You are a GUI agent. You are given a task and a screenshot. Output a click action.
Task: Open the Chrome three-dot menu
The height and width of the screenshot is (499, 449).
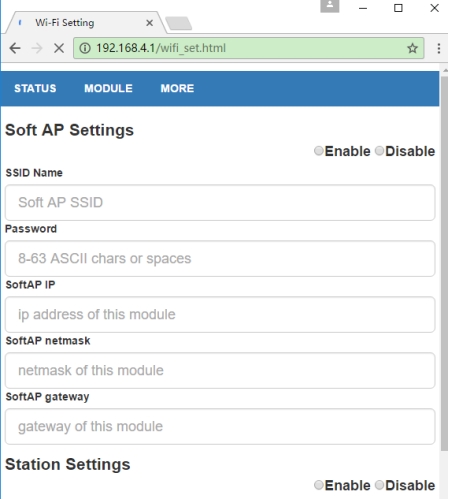coord(439,48)
